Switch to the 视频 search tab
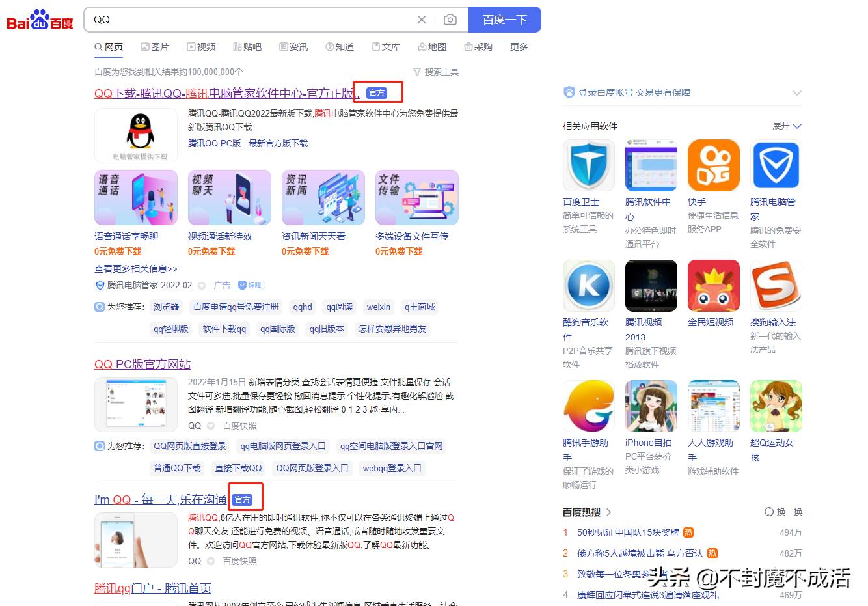The width and height of the screenshot is (868, 606). 202,46
